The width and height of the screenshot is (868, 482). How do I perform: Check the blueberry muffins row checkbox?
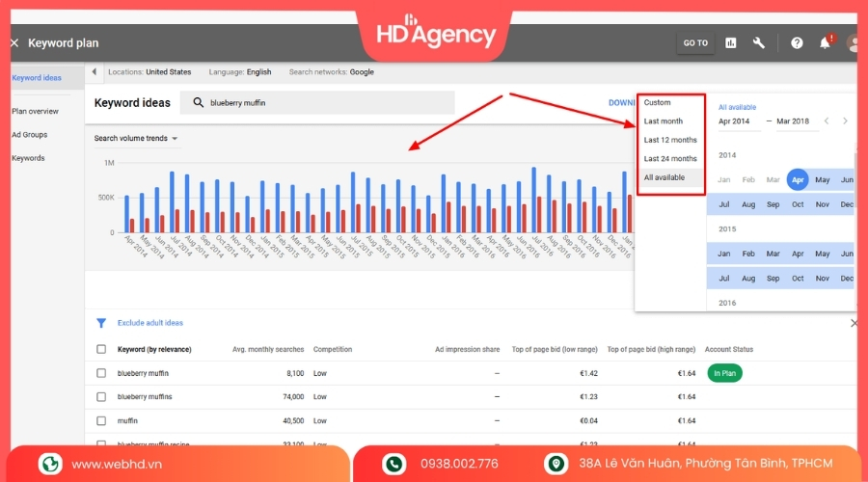[101, 397]
